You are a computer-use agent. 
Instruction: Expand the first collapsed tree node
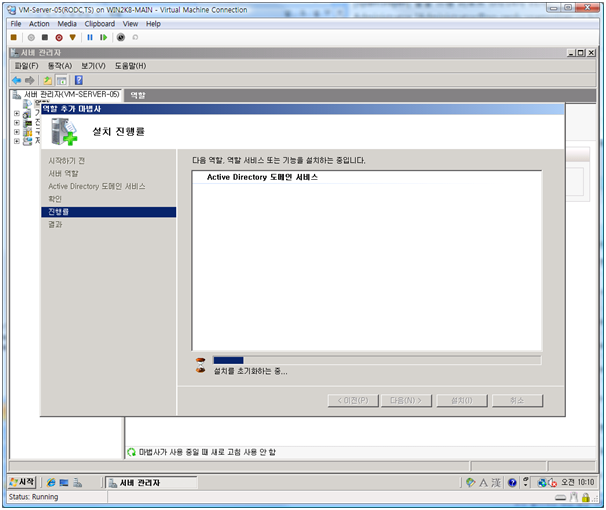tap(17, 114)
